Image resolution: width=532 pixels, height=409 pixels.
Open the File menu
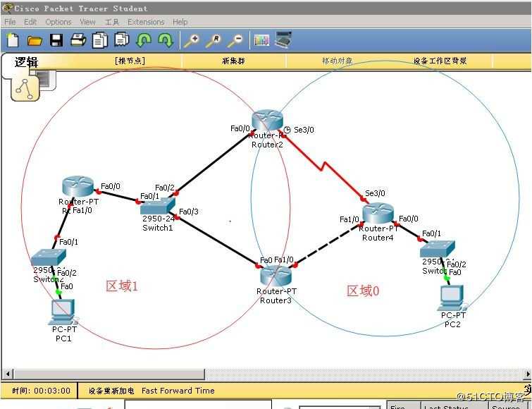(x=10, y=22)
